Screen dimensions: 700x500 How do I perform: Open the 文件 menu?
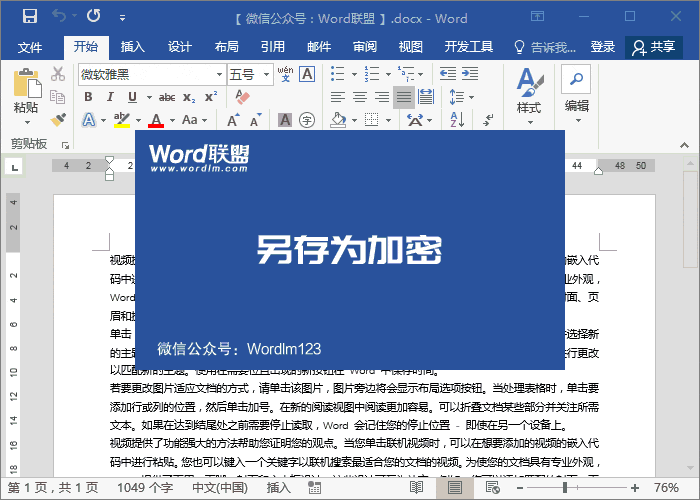(x=30, y=47)
